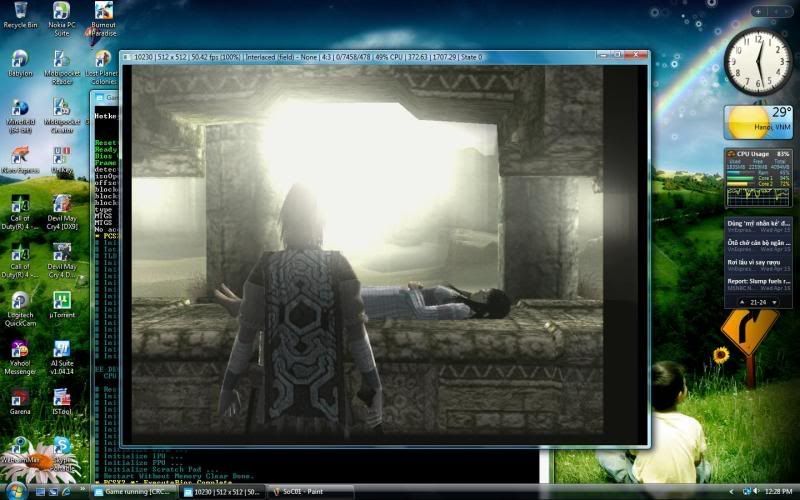Switch to 'SoC01 - Paint' taskbar button
The height and width of the screenshot is (500, 800).
pos(311,492)
